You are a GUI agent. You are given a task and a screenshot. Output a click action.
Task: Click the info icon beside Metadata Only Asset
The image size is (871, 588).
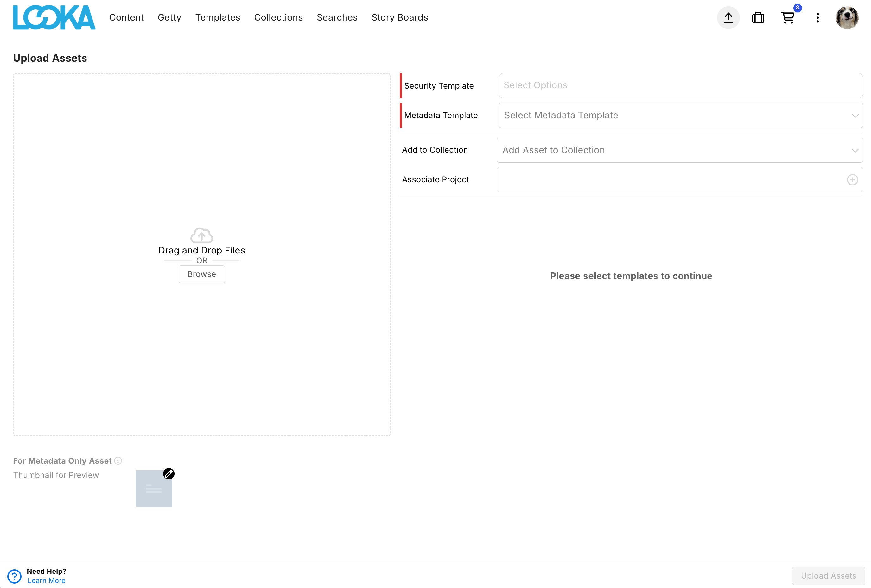[x=118, y=461]
